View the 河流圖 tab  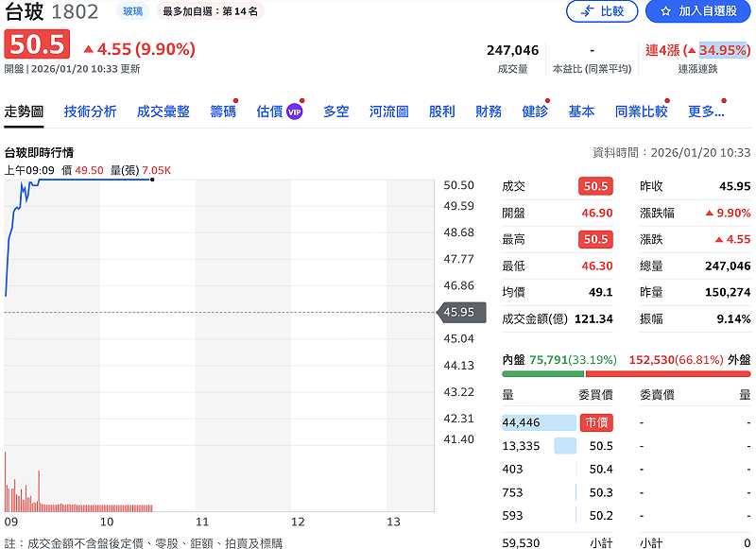[390, 111]
